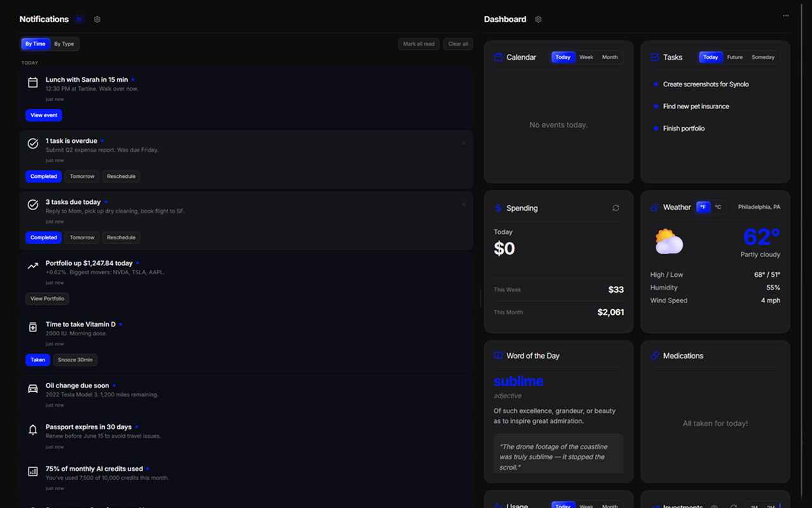Click the medication icon on Vitamin D reminder

pos(33,327)
